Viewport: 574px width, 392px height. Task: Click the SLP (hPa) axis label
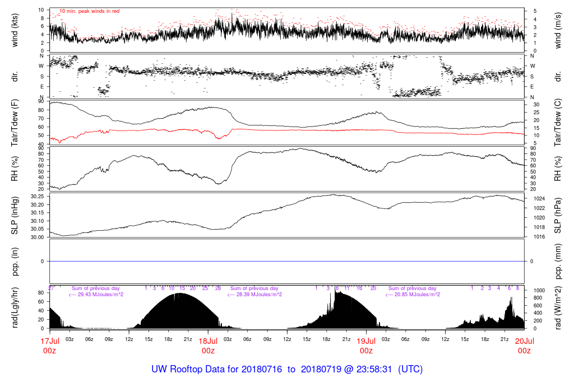point(558,215)
